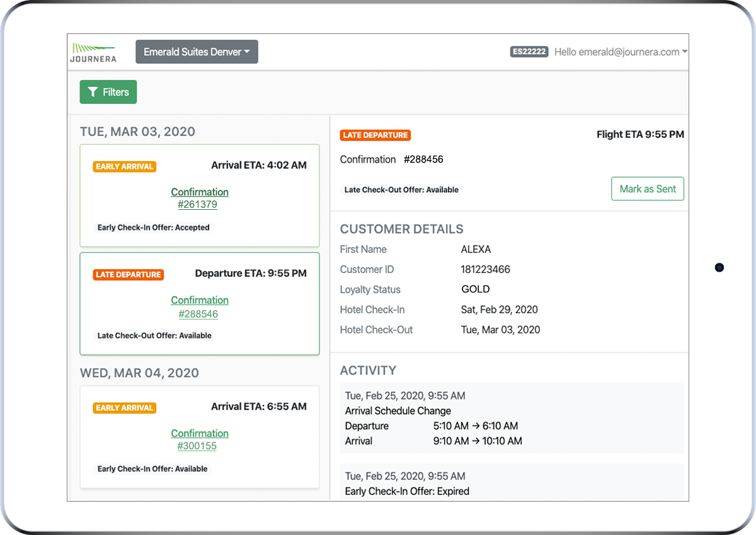Click the GOLD loyalty status value

(475, 289)
